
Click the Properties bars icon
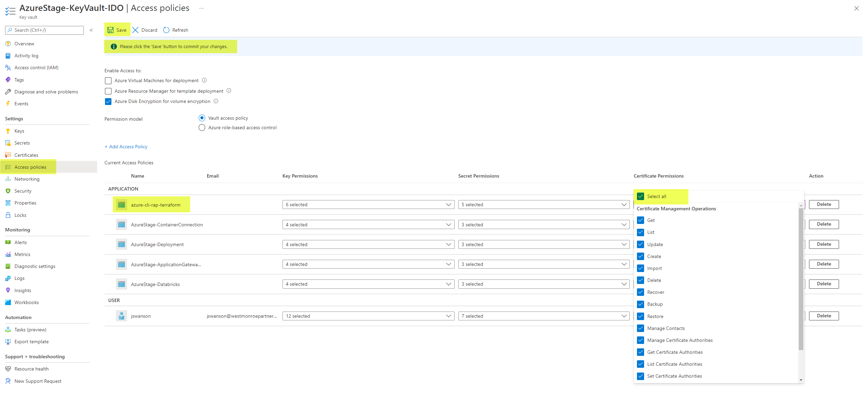coord(8,203)
